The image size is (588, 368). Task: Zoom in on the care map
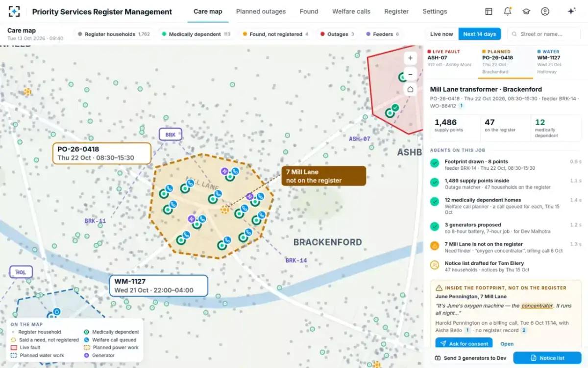pyautogui.click(x=410, y=58)
